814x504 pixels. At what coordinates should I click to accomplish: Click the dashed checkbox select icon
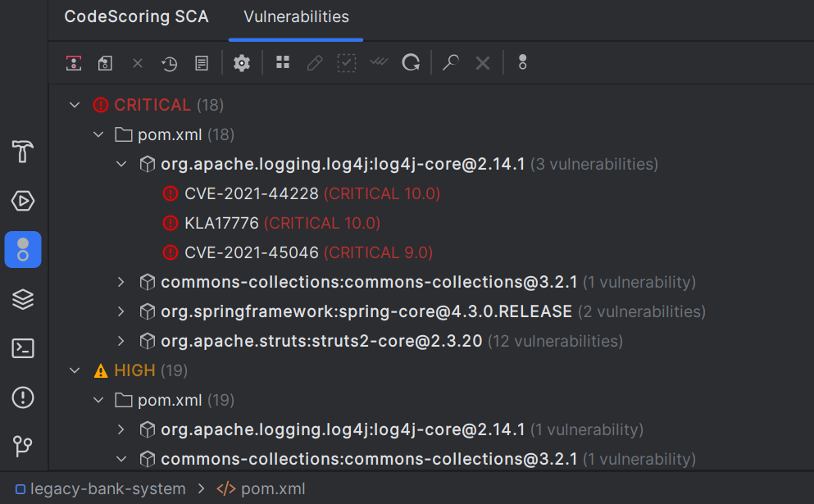pyautogui.click(x=346, y=63)
